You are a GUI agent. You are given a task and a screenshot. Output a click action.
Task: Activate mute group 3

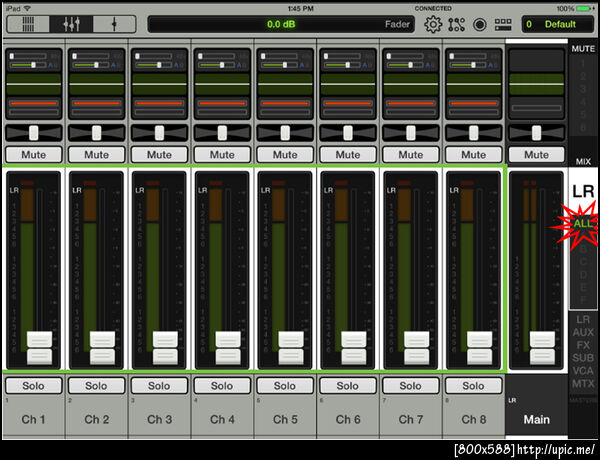583,89
